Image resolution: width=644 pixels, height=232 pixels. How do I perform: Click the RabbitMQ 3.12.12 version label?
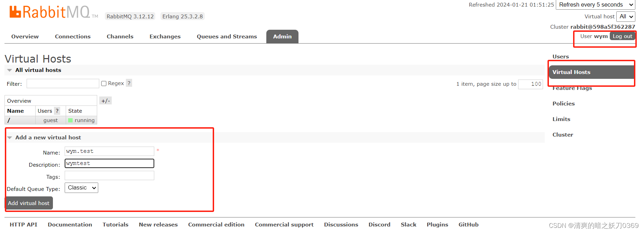pyautogui.click(x=130, y=16)
